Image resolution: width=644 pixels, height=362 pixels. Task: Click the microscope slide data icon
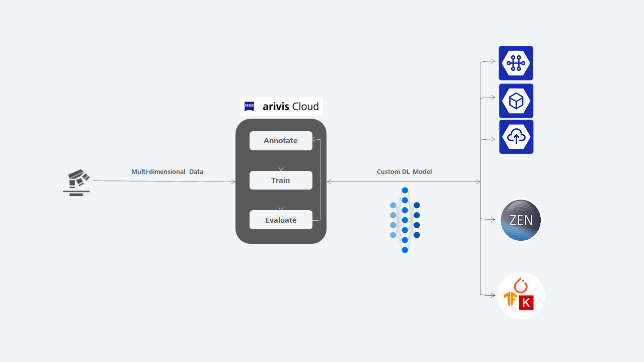[x=76, y=183]
